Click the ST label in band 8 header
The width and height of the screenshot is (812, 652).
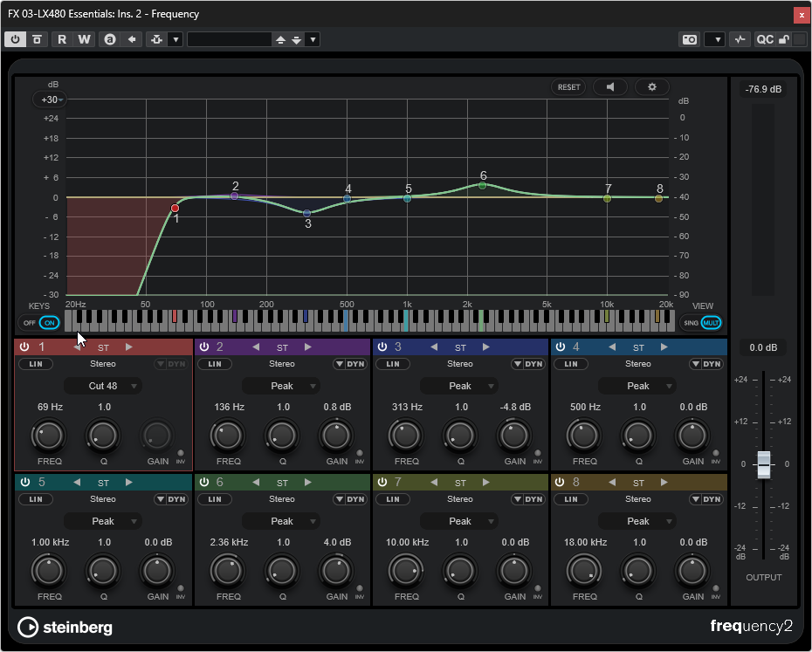click(x=638, y=483)
